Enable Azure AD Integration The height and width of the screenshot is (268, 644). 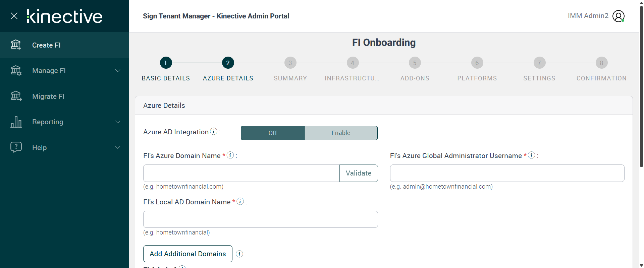tap(341, 133)
